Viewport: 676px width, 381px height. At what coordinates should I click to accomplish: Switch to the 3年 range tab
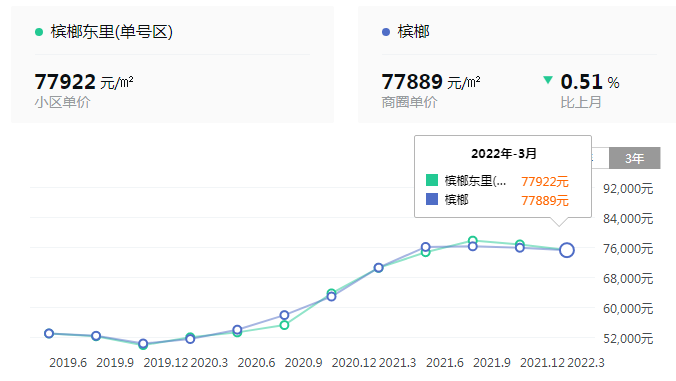[635, 158]
